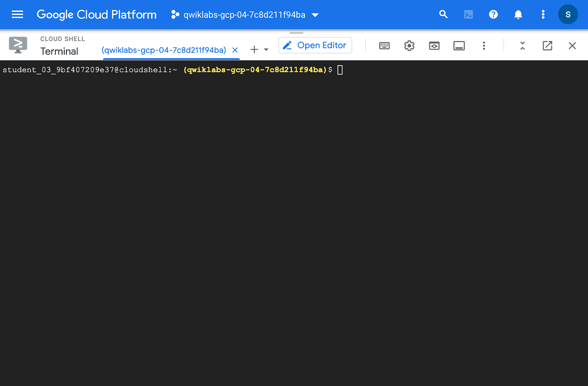Open Cloud Shell in new window
The height and width of the screenshot is (386, 588).
(x=547, y=46)
